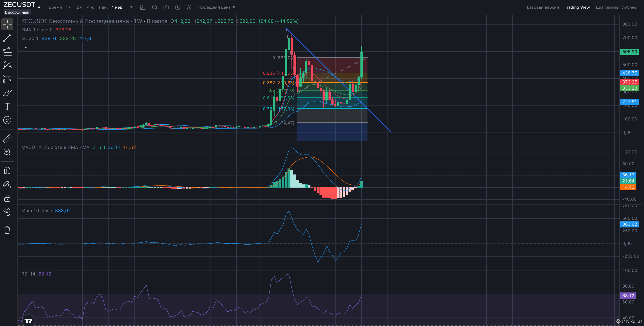The image size is (644, 326).
Task: Collapse the indicator legend chevron
Action: [x=26, y=47]
